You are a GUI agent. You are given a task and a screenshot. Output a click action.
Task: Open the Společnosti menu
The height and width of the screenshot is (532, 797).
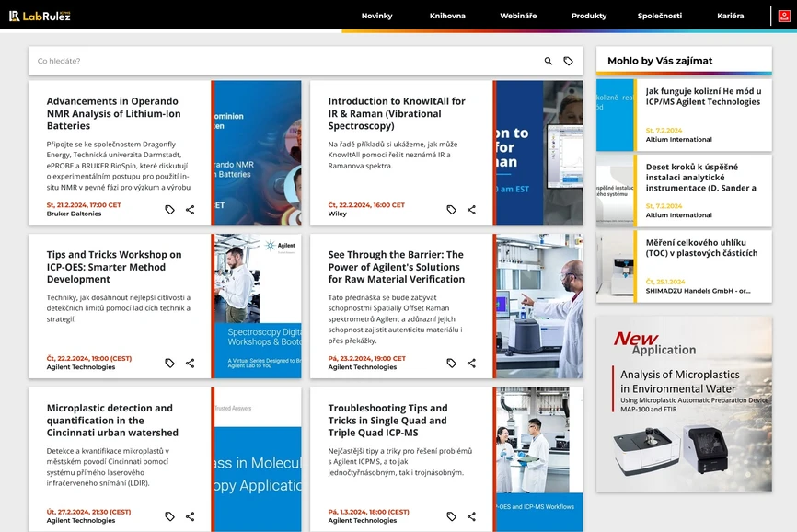[x=660, y=16]
